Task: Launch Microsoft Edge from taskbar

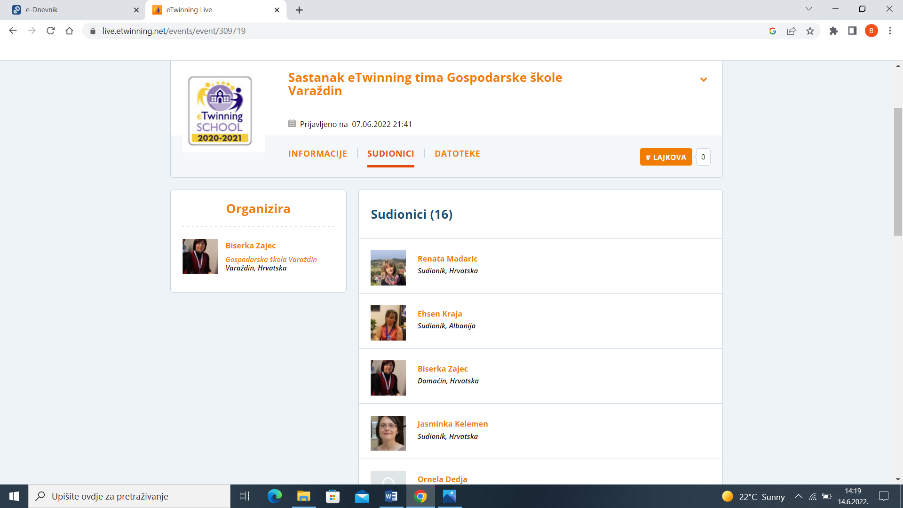Action: 275,496
